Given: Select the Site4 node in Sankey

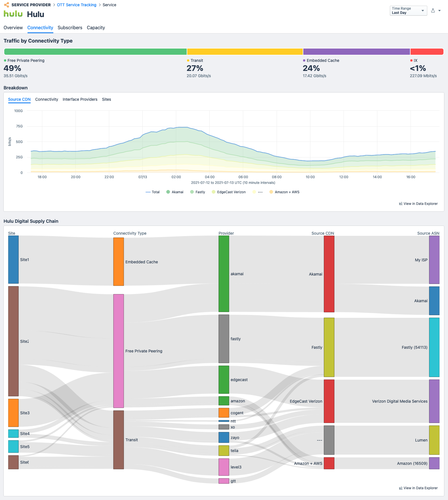Looking at the screenshot, I should [x=13, y=434].
